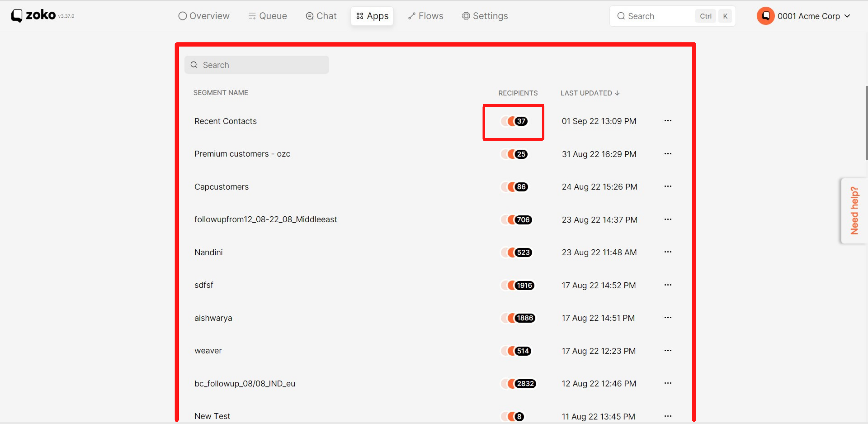Click the global Search field

(x=672, y=16)
